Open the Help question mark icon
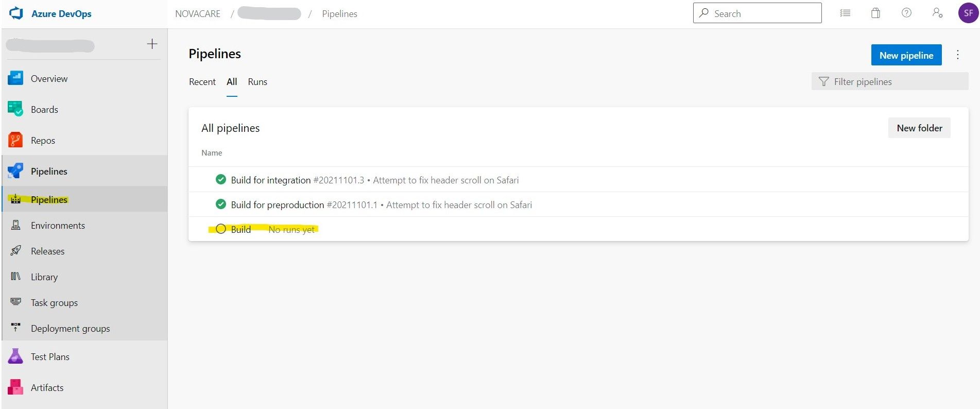Screen dimensions: 980x409 pyautogui.click(x=906, y=13)
